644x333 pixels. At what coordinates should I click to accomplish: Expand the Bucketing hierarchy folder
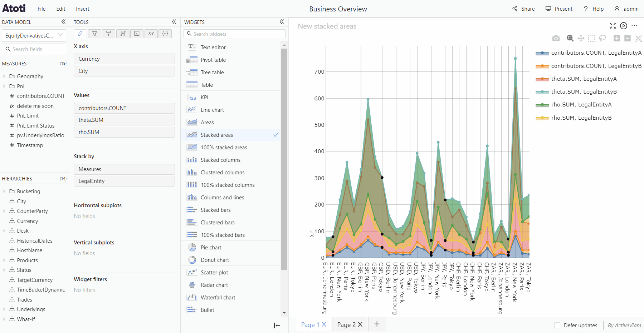[x=4, y=191]
